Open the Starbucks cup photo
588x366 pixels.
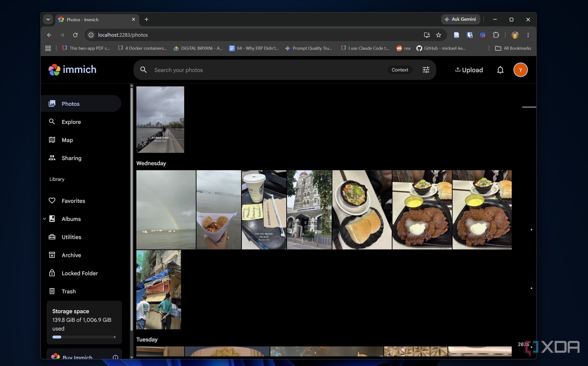click(264, 210)
